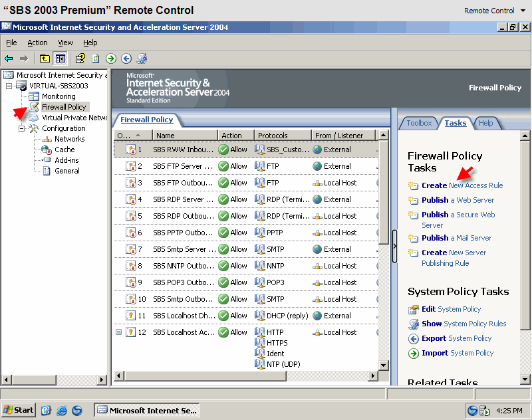Click the Action column header
The image size is (532, 420).
coord(236,136)
